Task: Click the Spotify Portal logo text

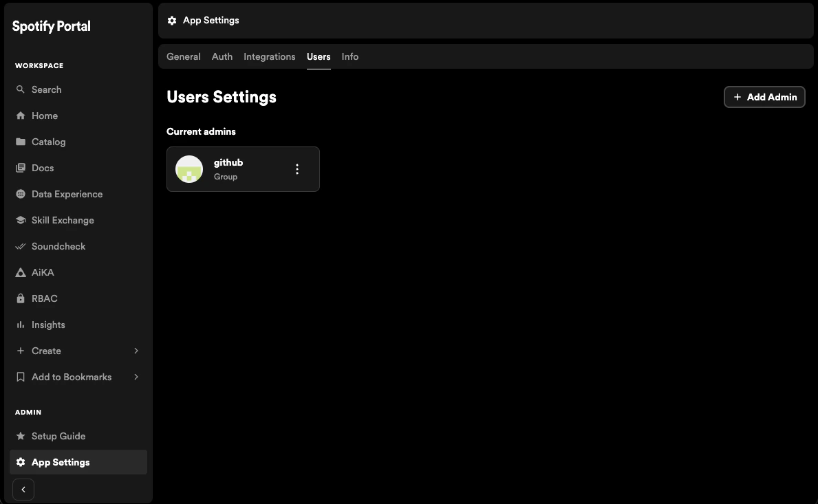Action: (x=51, y=26)
